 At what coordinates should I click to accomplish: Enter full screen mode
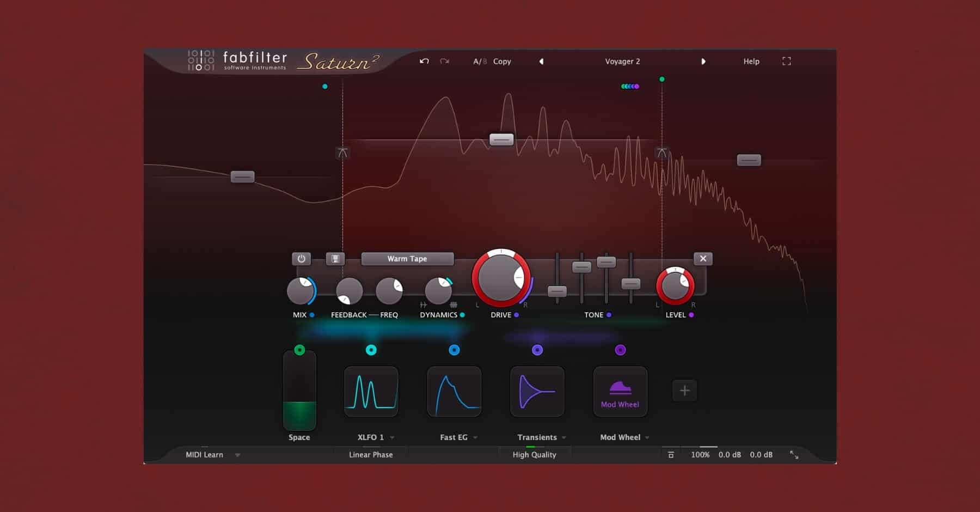tap(786, 61)
